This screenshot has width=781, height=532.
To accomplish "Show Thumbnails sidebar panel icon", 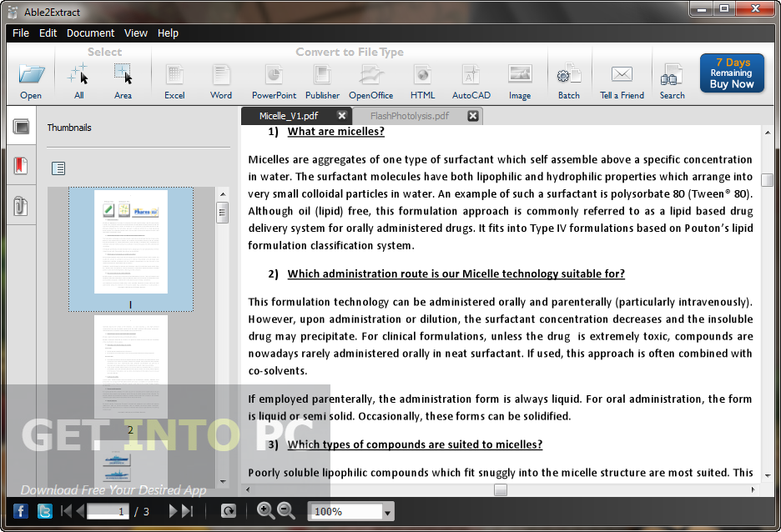I will click(x=22, y=127).
